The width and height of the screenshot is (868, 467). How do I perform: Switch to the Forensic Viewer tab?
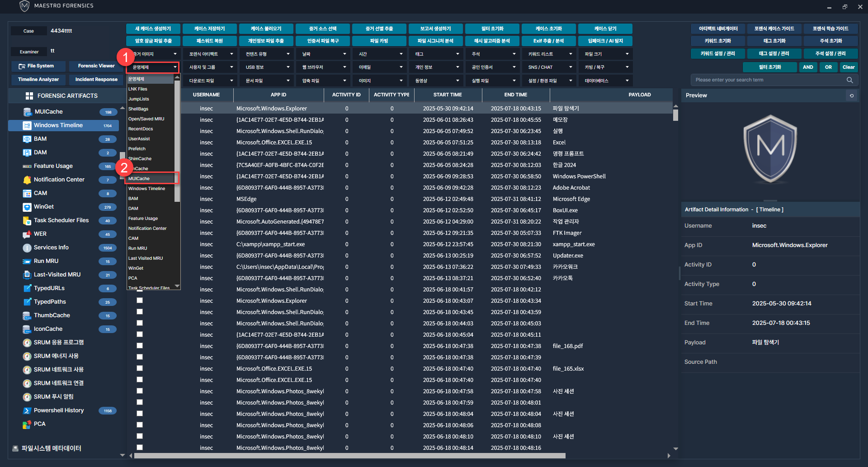click(96, 66)
